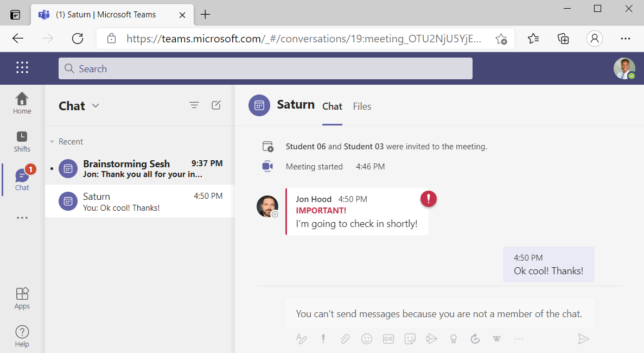The image size is (644, 353).
Task: Click the Saturn Microsoft Teams browser tab
Action: click(x=112, y=15)
